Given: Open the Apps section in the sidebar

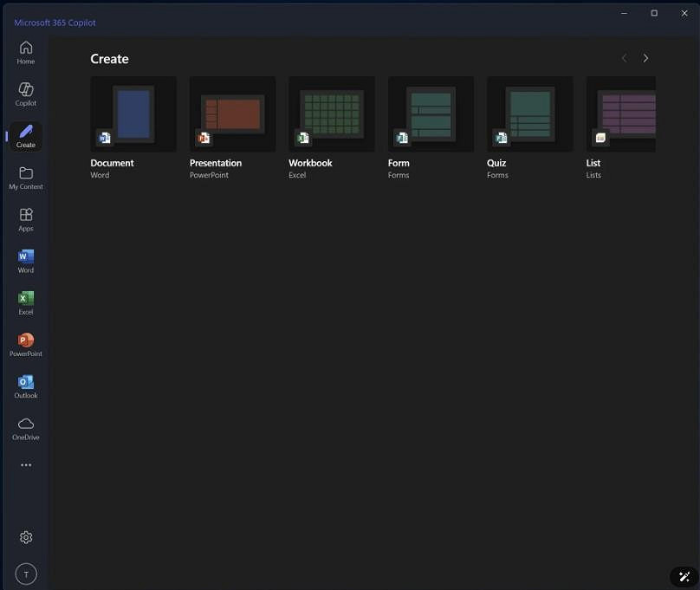Looking at the screenshot, I should 25,219.
